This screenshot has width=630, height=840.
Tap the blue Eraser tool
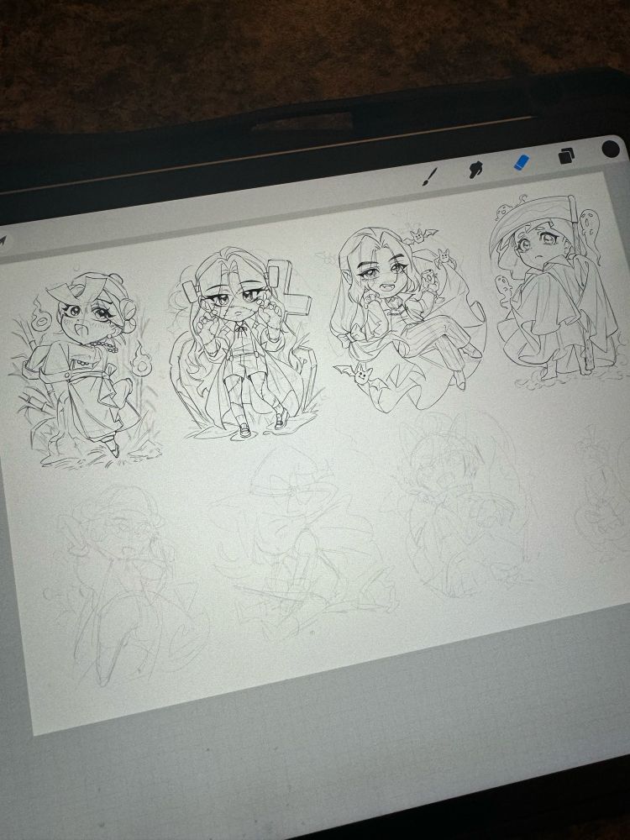point(522,163)
